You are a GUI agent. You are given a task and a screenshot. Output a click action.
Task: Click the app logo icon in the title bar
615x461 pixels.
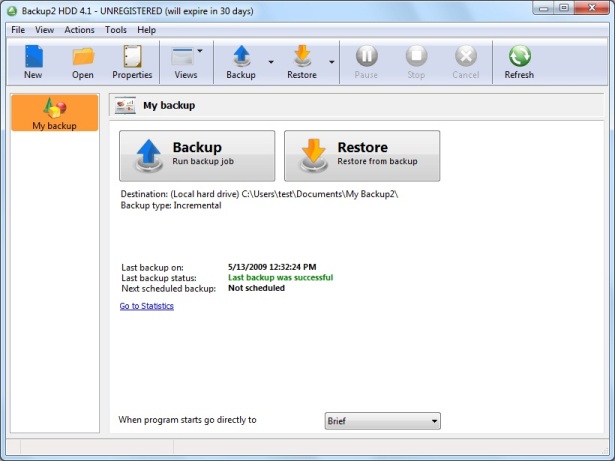pos(12,11)
